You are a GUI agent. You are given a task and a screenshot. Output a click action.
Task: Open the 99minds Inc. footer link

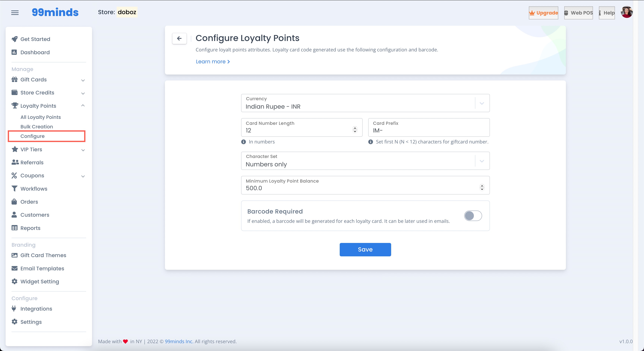[179, 341]
